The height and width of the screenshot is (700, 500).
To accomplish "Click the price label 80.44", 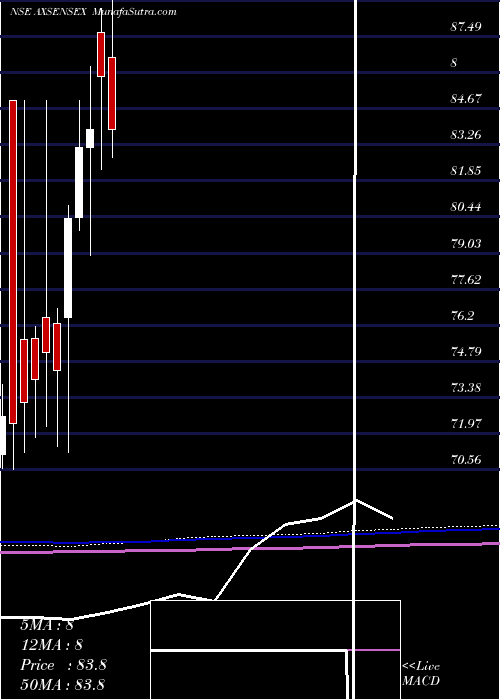I will (466, 207).
